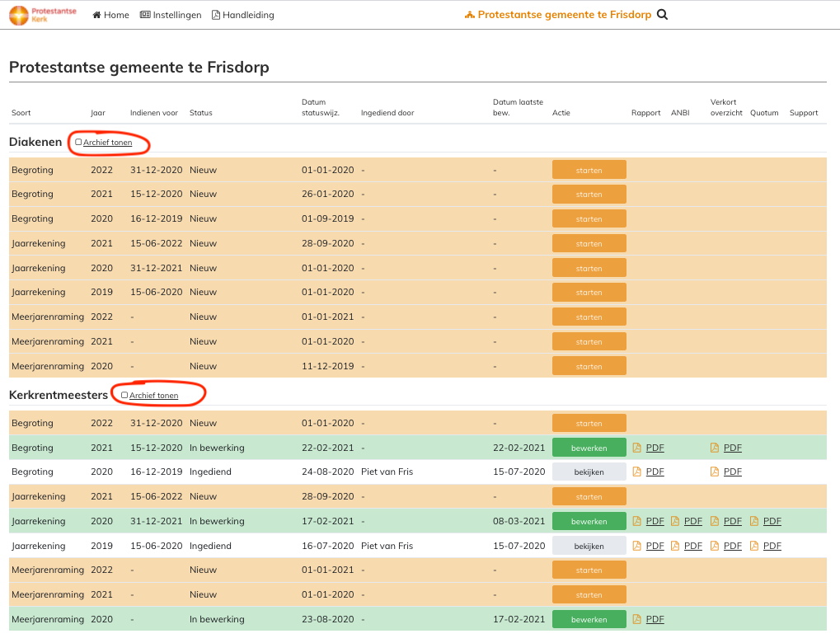The height and width of the screenshot is (643, 840).
Task: Enable Archief tonen checkbox under Diakenen
Action: 78,143
